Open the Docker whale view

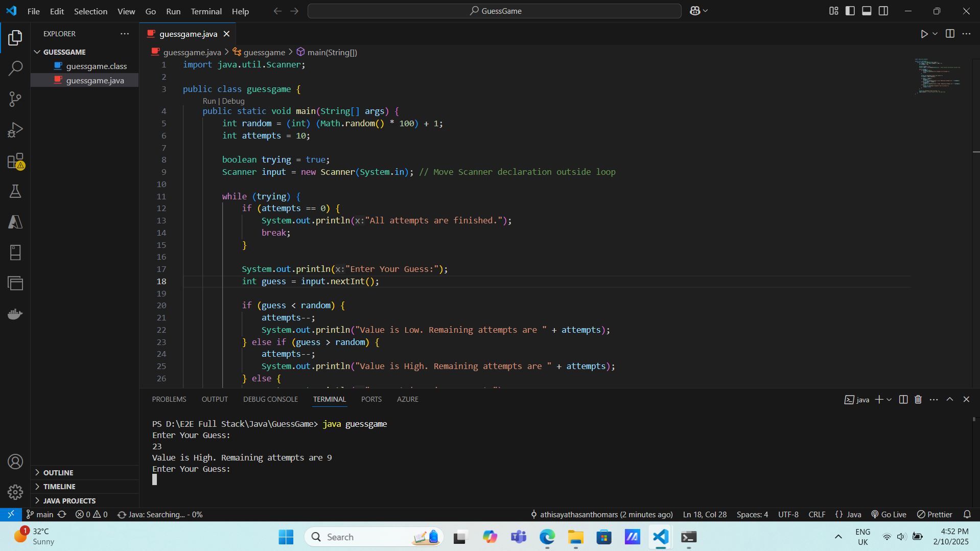point(15,314)
